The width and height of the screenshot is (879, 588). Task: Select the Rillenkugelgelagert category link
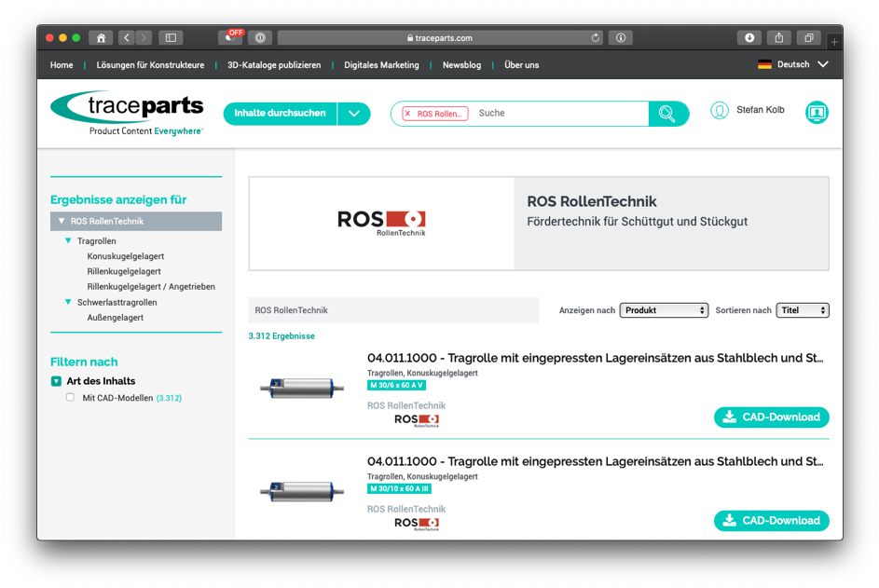(124, 271)
